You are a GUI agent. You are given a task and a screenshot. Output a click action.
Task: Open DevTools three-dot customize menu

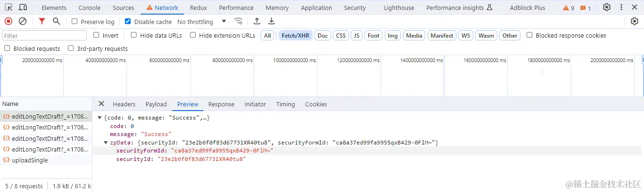[621, 8]
